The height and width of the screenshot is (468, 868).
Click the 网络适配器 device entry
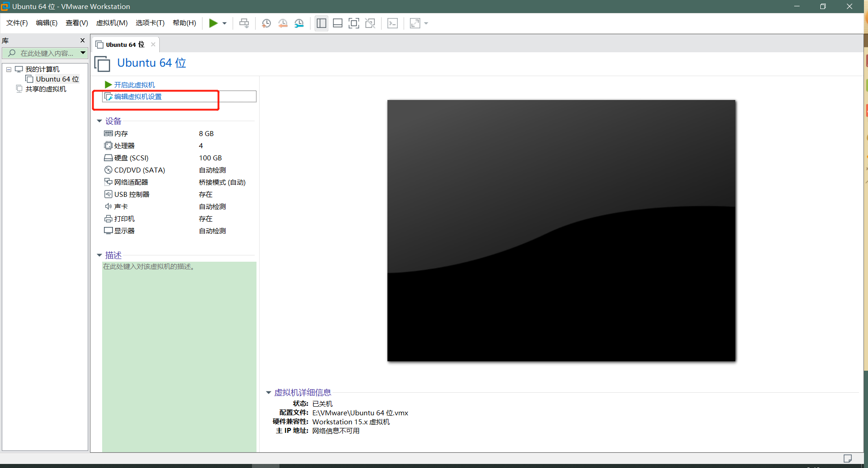[x=131, y=182]
